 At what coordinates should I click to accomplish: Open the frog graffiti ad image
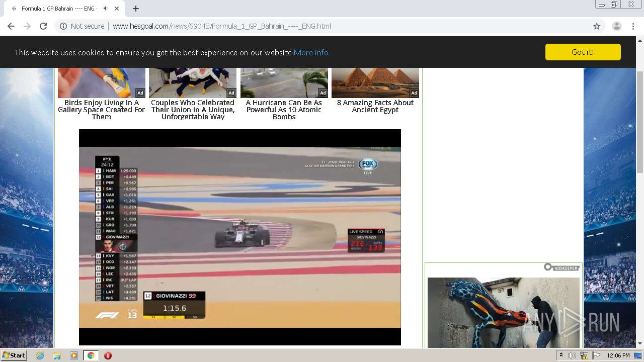pos(504,313)
